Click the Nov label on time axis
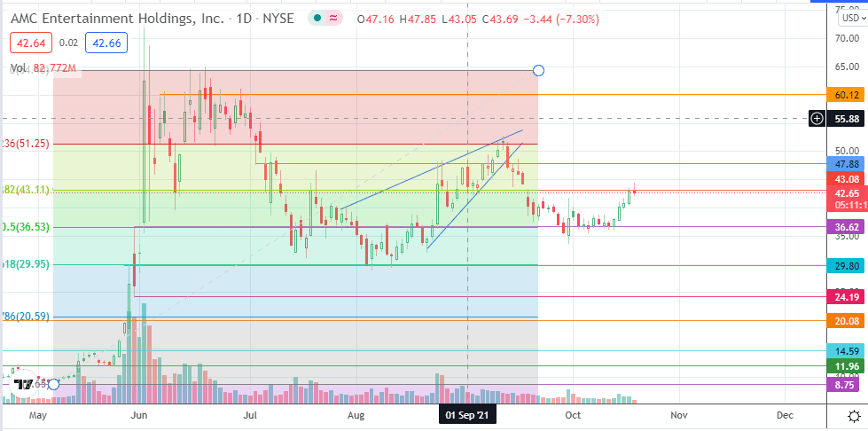This screenshot has height=431, width=868. [678, 415]
